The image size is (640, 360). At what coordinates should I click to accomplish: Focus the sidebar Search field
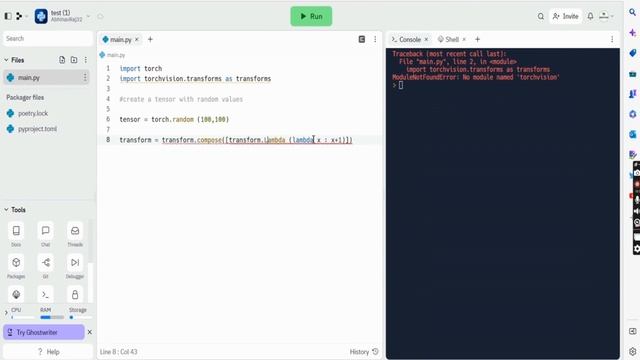click(x=48, y=38)
